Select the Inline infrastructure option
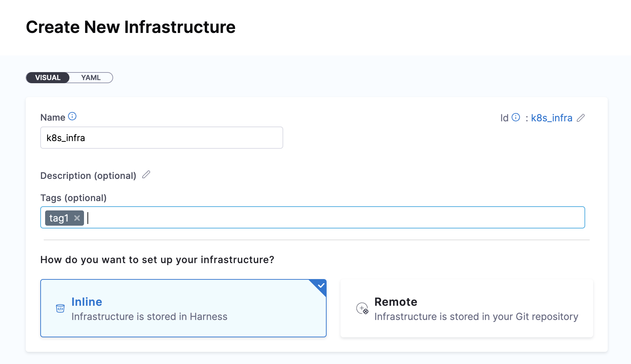631x364 pixels. pyautogui.click(x=183, y=308)
